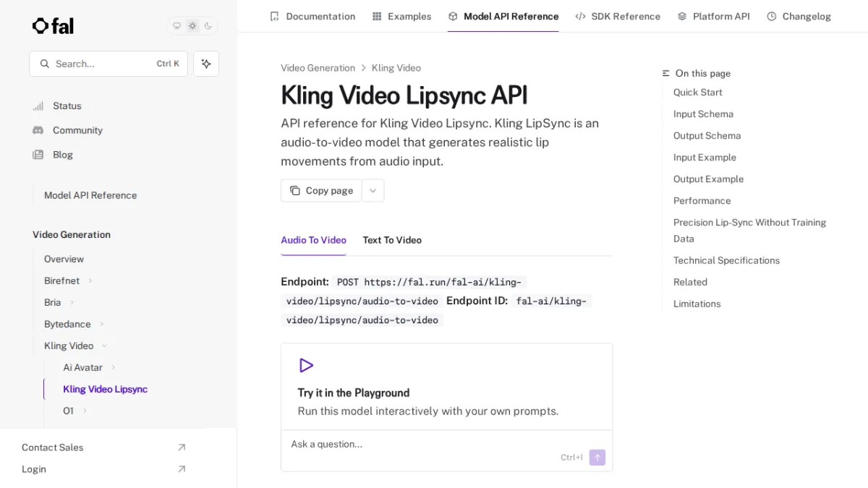
Task: Click the Copy page button
Action: click(x=321, y=191)
